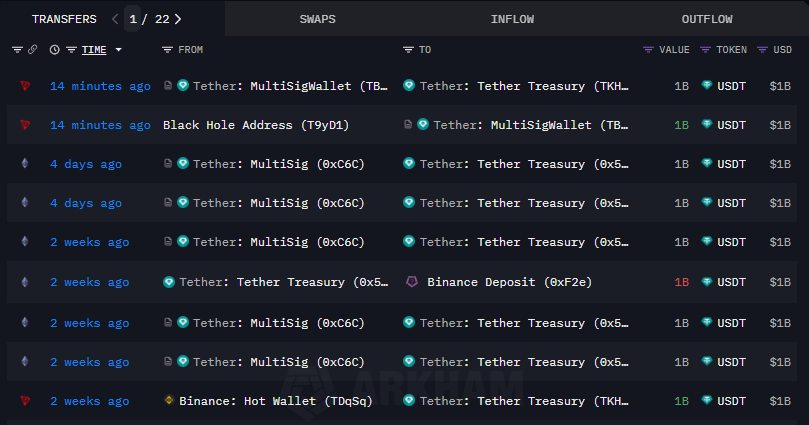Click Binance Deposit (0xF2e) address
The height and width of the screenshot is (425, 809).
point(509,282)
